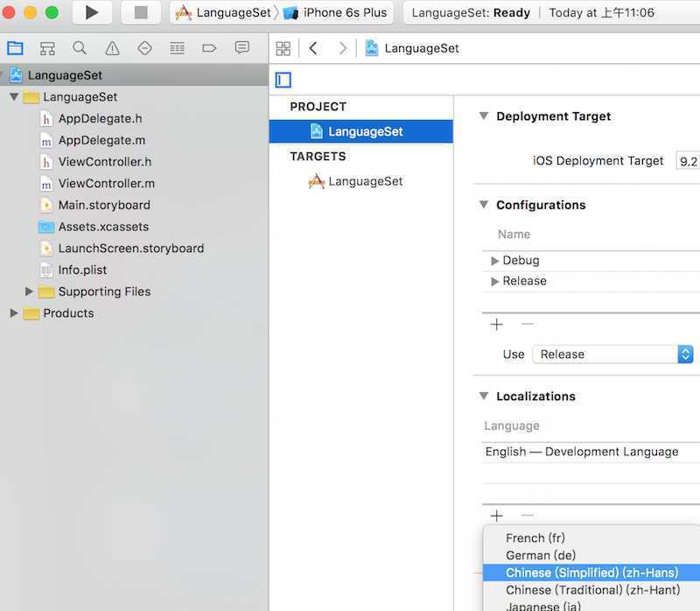700x611 pixels.
Task: Show the Project navigator folder icon
Action: 15,48
